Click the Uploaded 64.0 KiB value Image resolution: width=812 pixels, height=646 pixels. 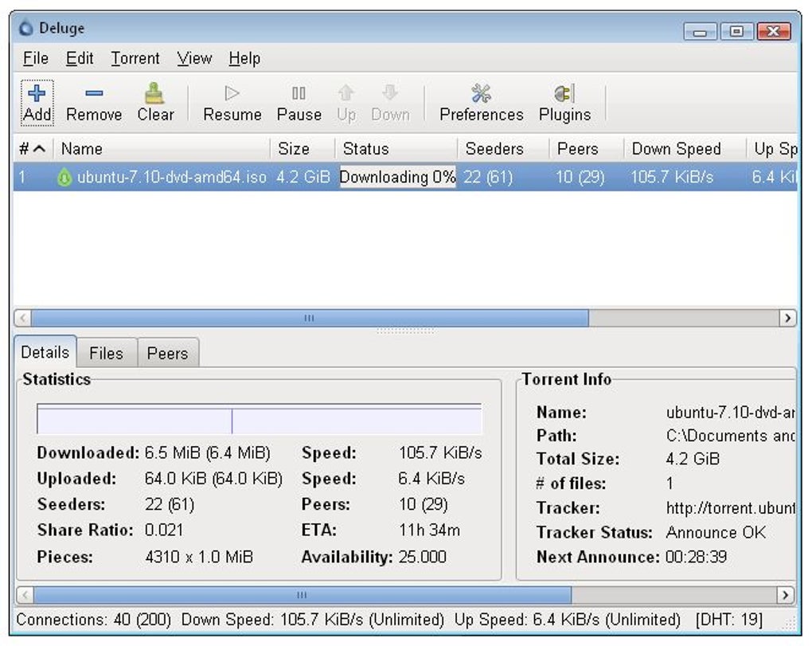pos(213,478)
